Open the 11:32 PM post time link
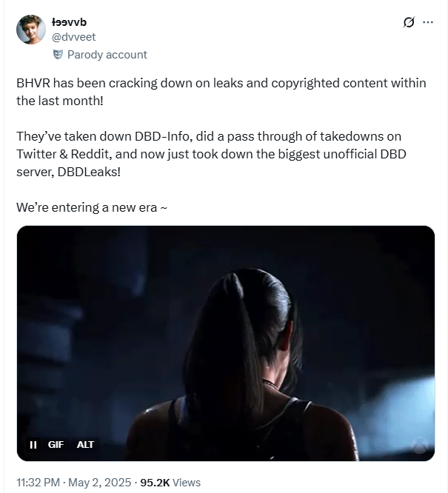448x493 pixels. pyautogui.click(x=38, y=483)
